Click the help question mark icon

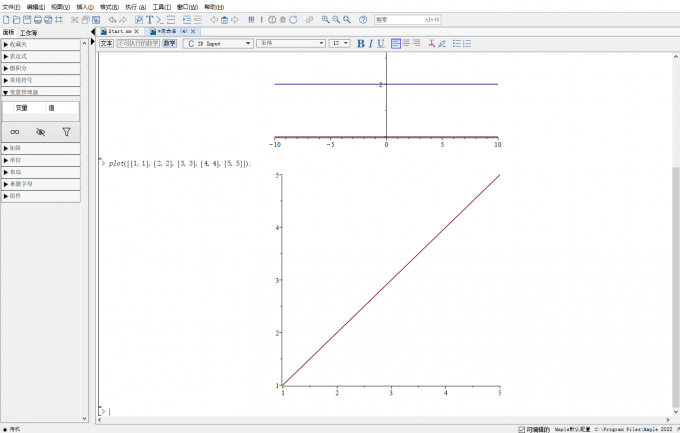click(x=362, y=19)
